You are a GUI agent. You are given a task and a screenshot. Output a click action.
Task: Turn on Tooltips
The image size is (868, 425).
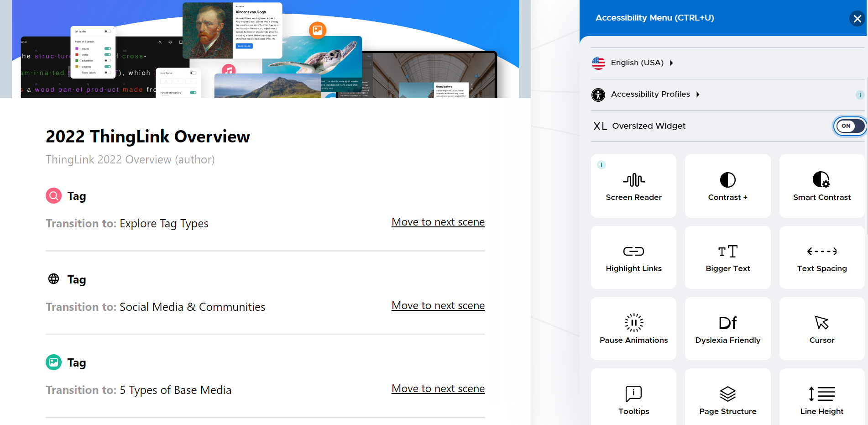point(633,397)
